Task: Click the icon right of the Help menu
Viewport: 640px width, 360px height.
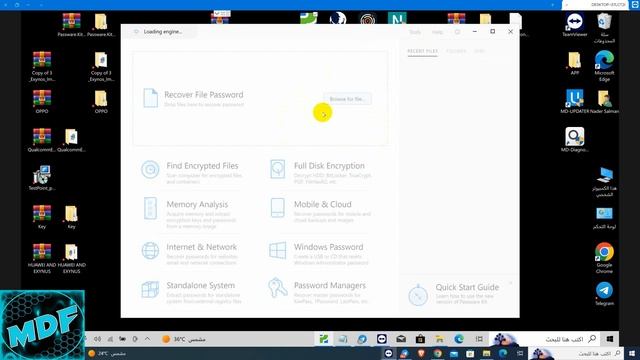Action: click(458, 32)
